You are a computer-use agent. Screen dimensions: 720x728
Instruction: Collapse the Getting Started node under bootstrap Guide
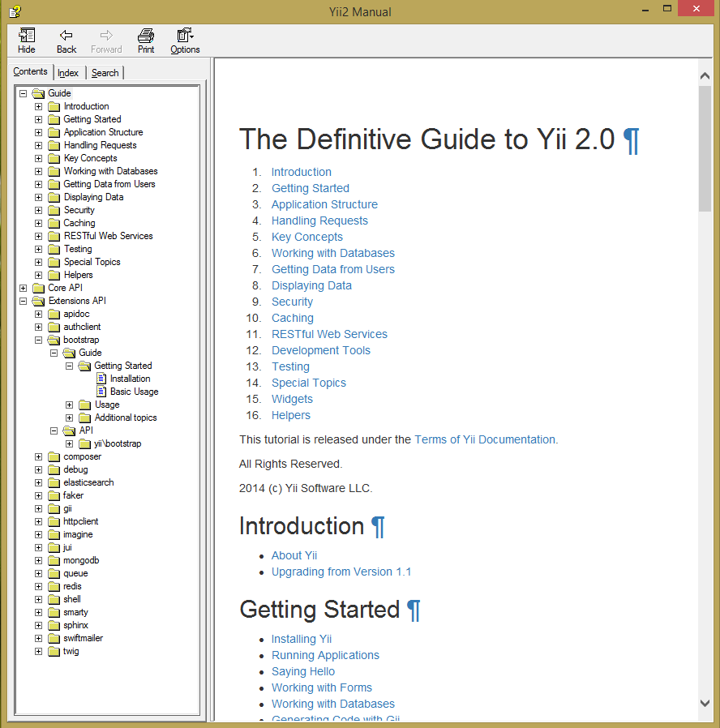click(69, 366)
